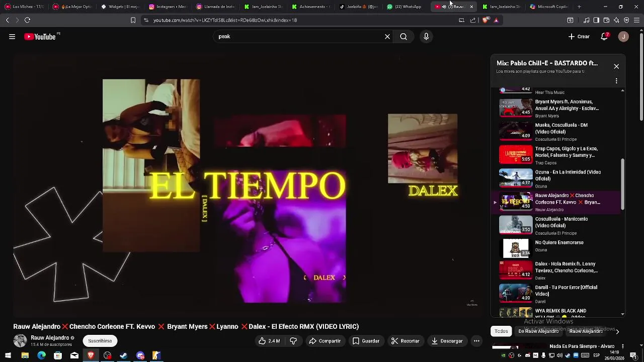
Task: Subscribe with the Suscribirse button
Action: pos(100,341)
